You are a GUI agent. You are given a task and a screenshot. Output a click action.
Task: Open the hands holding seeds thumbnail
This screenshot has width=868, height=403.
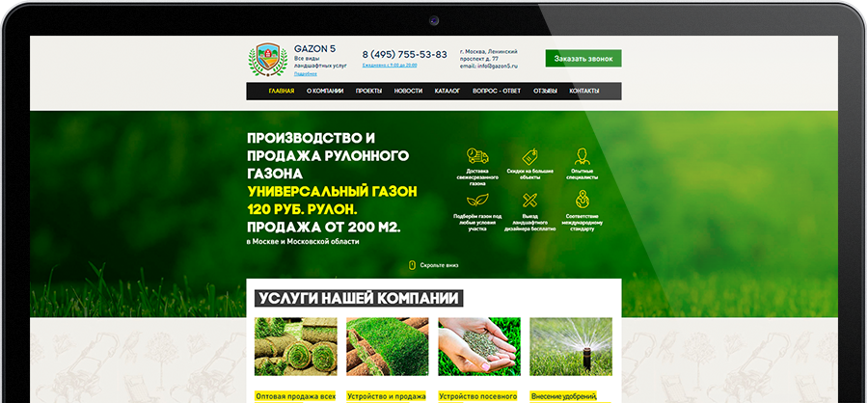click(x=478, y=347)
